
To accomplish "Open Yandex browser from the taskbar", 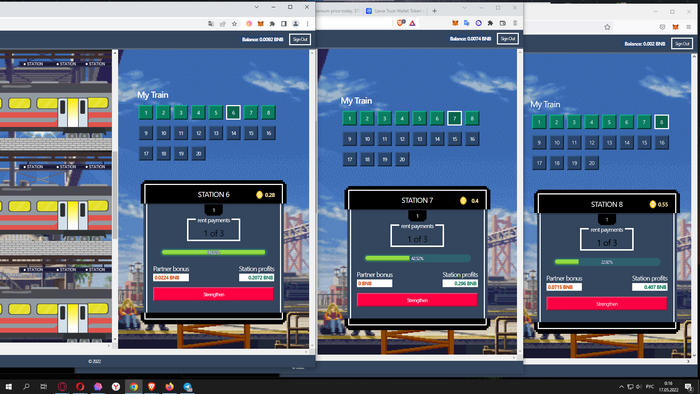I will click(116, 386).
